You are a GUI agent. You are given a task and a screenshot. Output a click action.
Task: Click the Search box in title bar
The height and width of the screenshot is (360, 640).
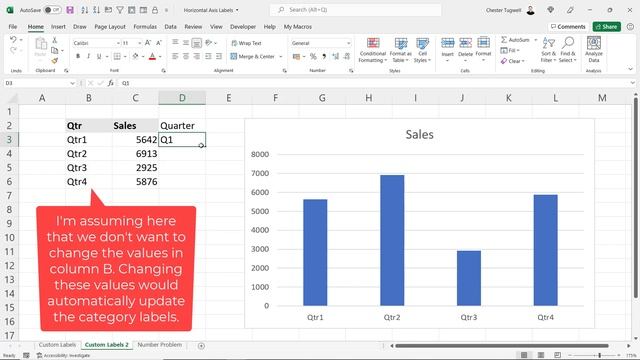point(356,10)
